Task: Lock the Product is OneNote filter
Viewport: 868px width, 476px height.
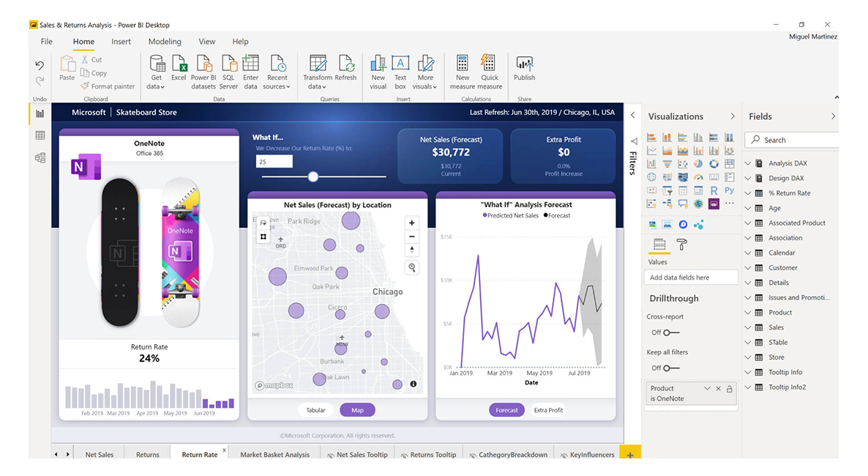Action: [730, 388]
